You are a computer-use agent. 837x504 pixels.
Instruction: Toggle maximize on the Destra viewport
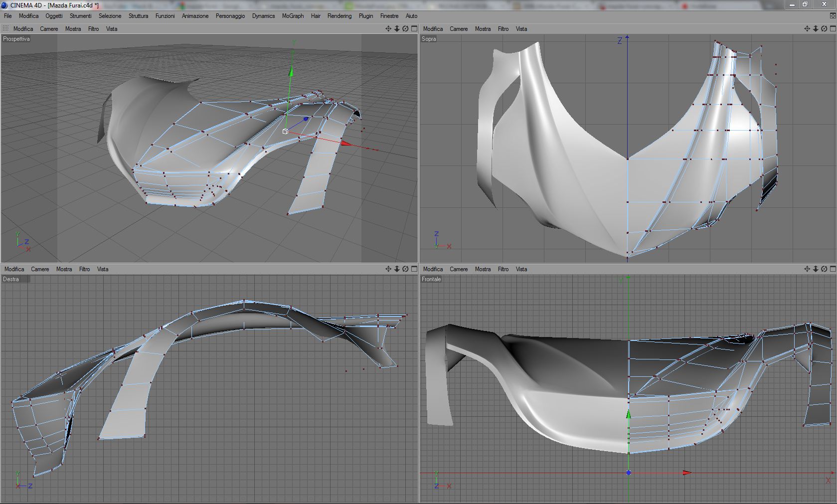(x=414, y=269)
